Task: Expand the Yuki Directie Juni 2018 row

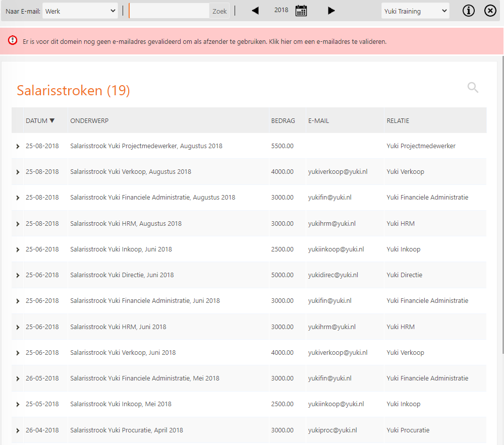Action: click(x=18, y=275)
